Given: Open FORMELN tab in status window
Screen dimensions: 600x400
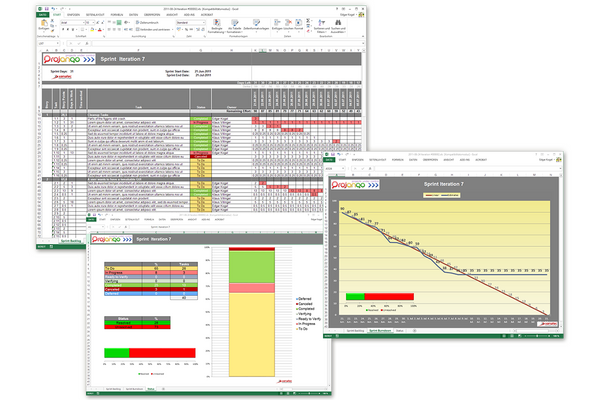Looking at the screenshot, I should click(x=149, y=220).
